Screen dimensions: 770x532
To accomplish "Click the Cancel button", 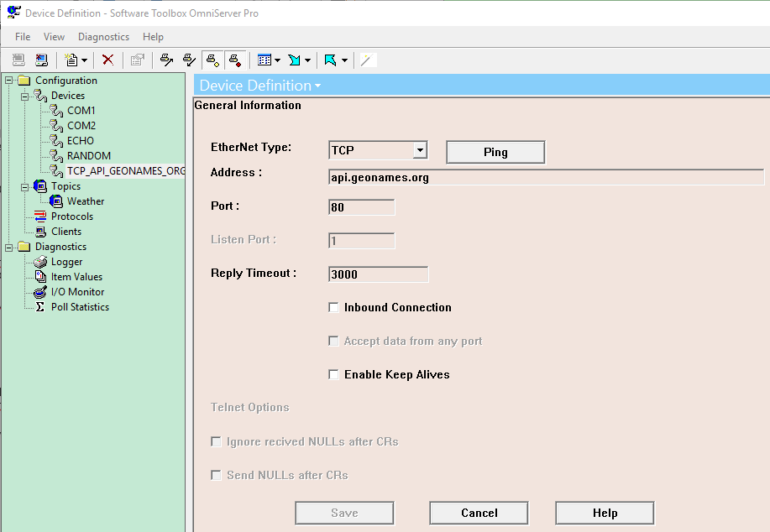I will point(478,513).
